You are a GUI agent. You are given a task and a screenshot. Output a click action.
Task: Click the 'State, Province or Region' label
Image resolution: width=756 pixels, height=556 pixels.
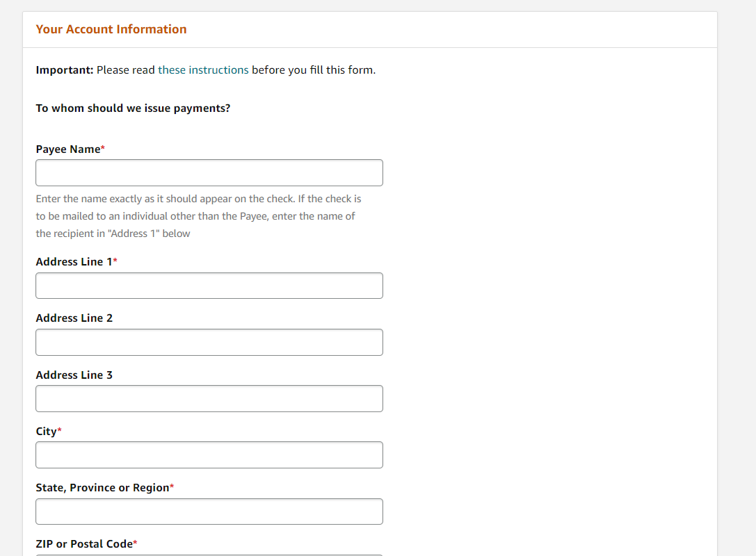pos(102,488)
